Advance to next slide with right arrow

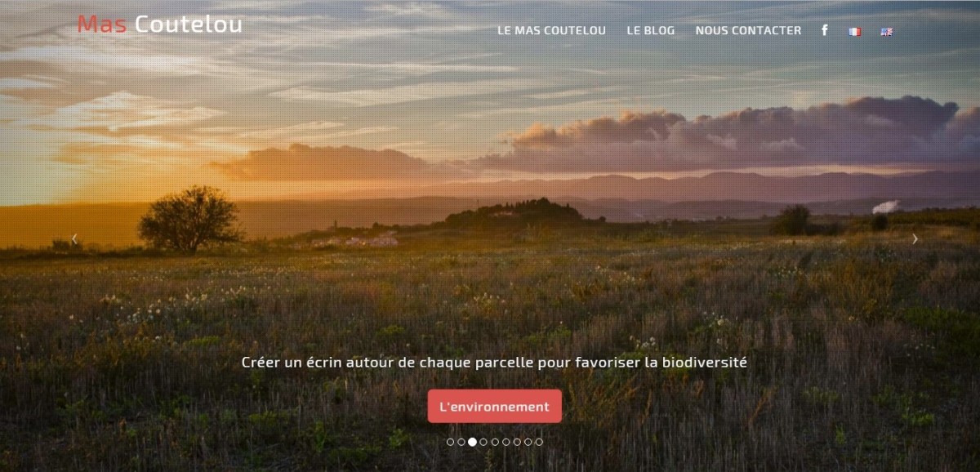coord(915,239)
